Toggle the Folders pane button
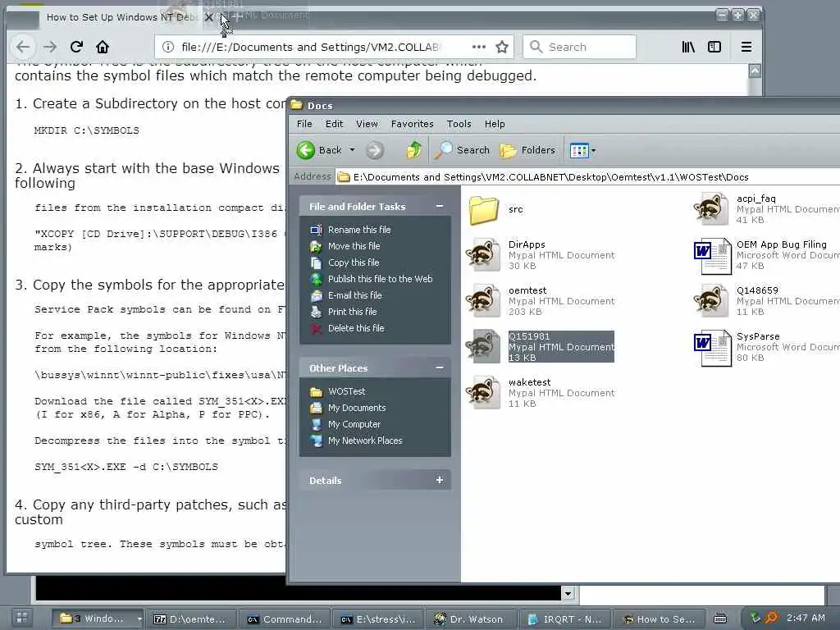The height and width of the screenshot is (630, 840). tap(527, 150)
